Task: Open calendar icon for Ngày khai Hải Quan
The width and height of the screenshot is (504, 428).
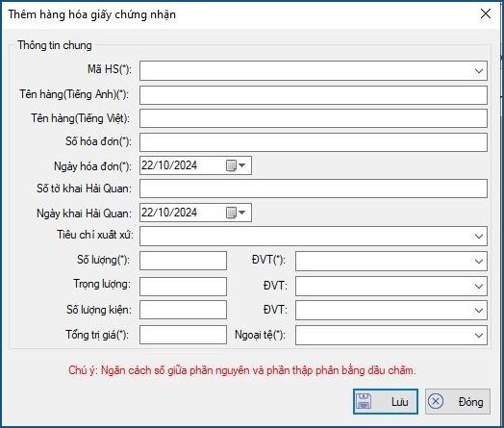Action: [236, 213]
